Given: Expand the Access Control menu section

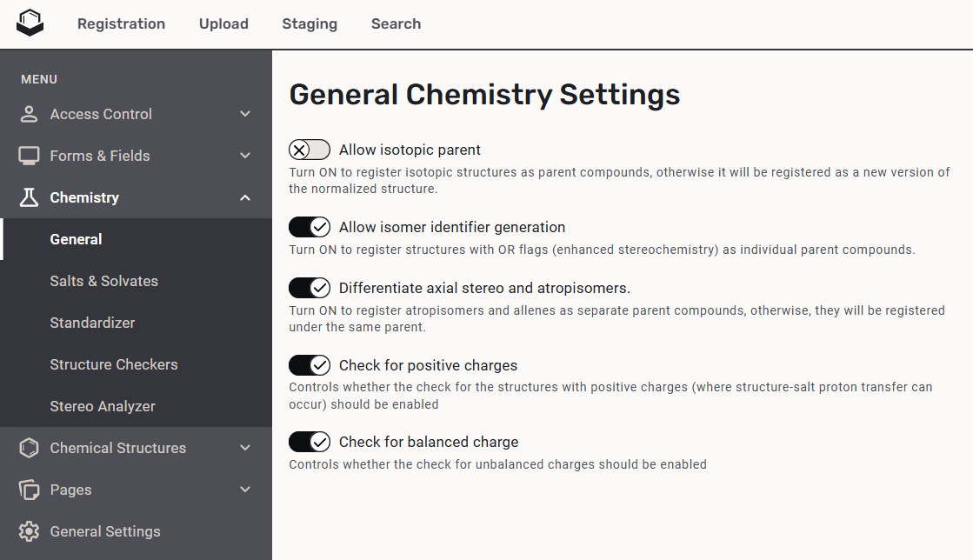Looking at the screenshot, I should (x=244, y=114).
